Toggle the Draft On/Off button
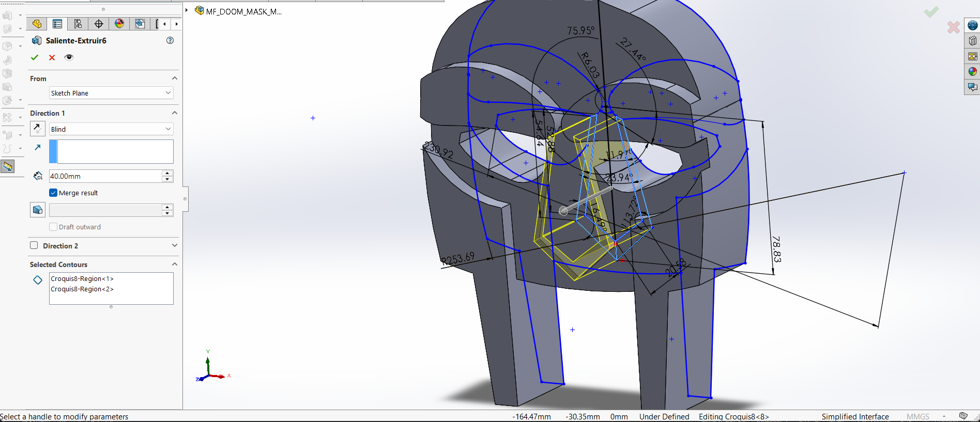Image resolution: width=980 pixels, height=422 pixels. 38,210
